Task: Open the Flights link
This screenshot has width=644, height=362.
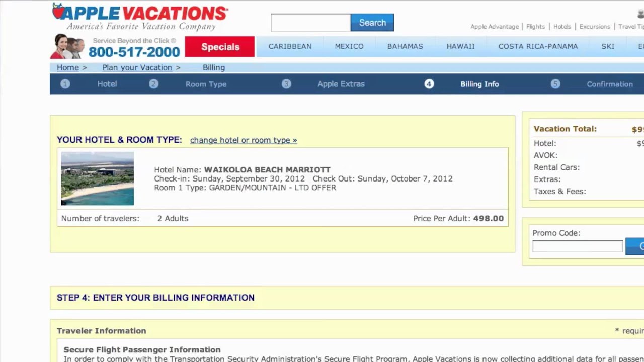Action: [535, 27]
